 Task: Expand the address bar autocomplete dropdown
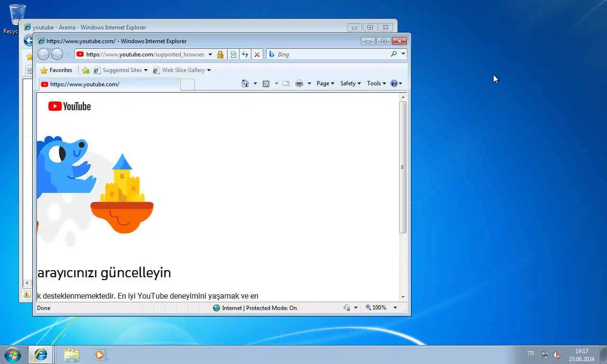coord(210,55)
